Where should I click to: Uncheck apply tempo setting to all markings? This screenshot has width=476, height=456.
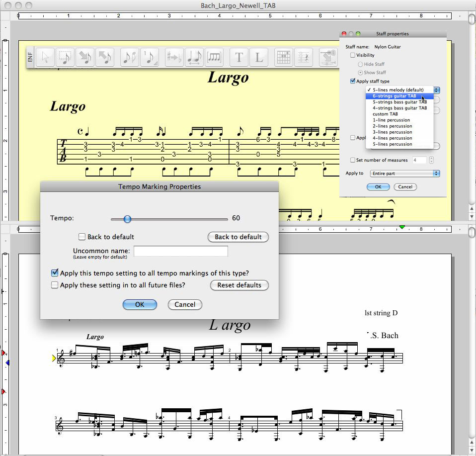click(55, 273)
